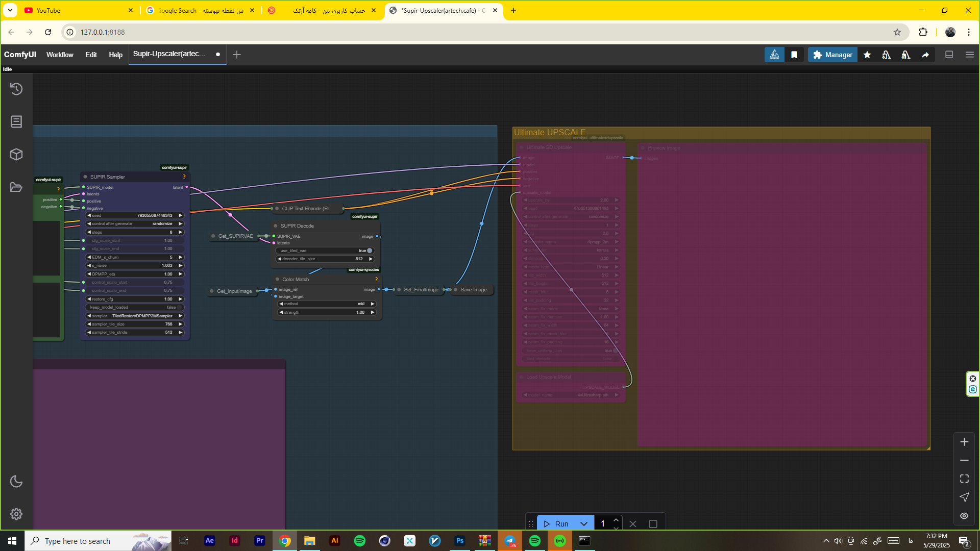Open the workflows folder sidebar icon
This screenshot has width=980, height=551.
click(x=16, y=187)
